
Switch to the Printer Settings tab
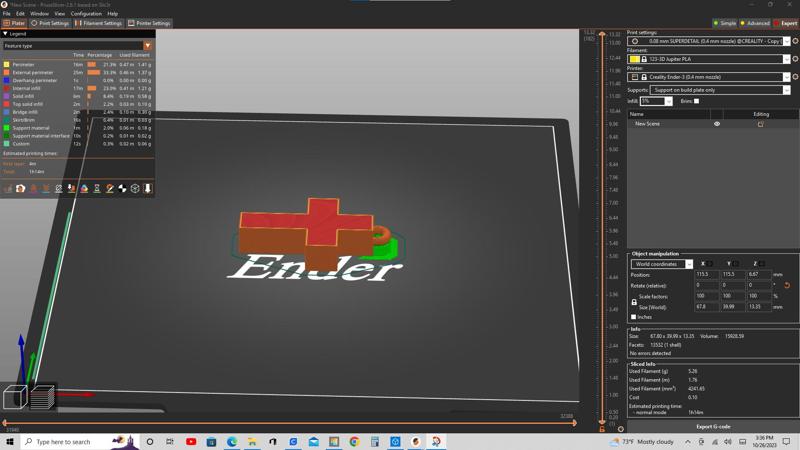[x=149, y=23]
